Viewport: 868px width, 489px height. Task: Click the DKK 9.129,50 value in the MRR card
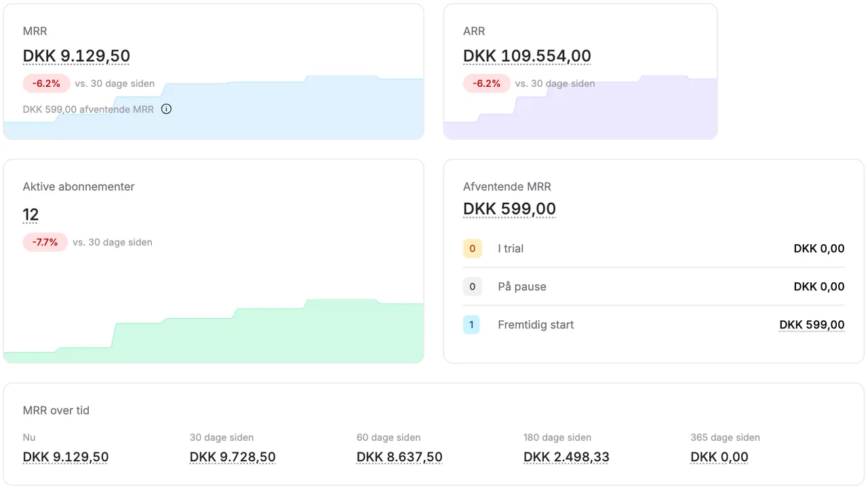pos(77,56)
